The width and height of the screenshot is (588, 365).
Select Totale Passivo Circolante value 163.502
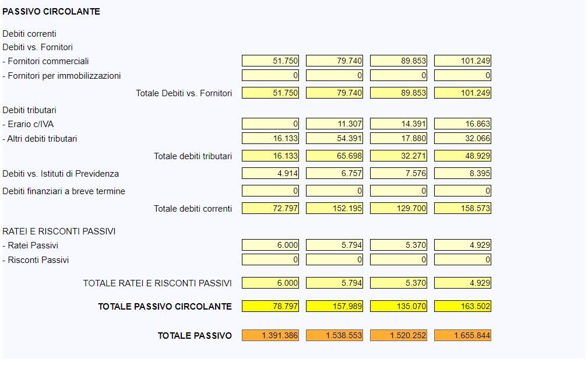(463, 307)
